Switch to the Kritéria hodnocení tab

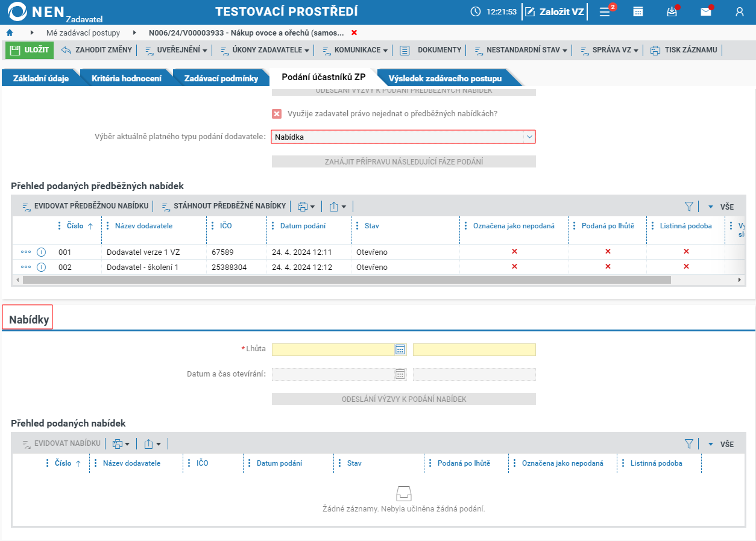point(127,78)
